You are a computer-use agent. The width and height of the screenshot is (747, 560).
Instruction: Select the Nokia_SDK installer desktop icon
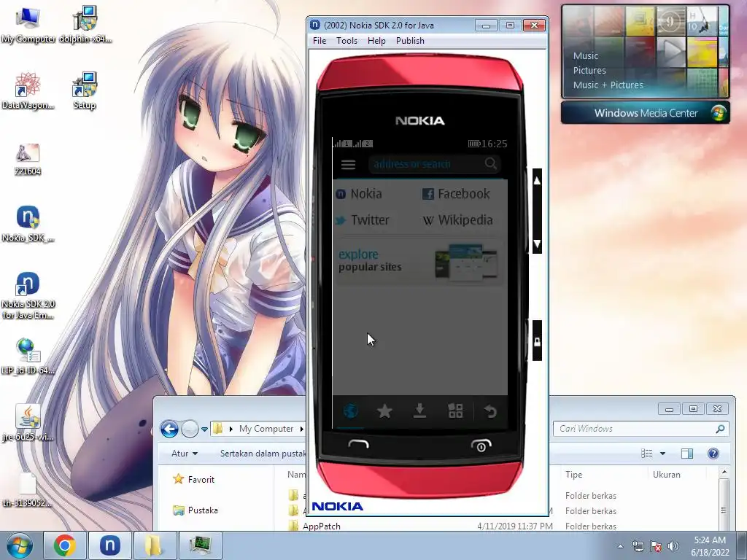28,224
